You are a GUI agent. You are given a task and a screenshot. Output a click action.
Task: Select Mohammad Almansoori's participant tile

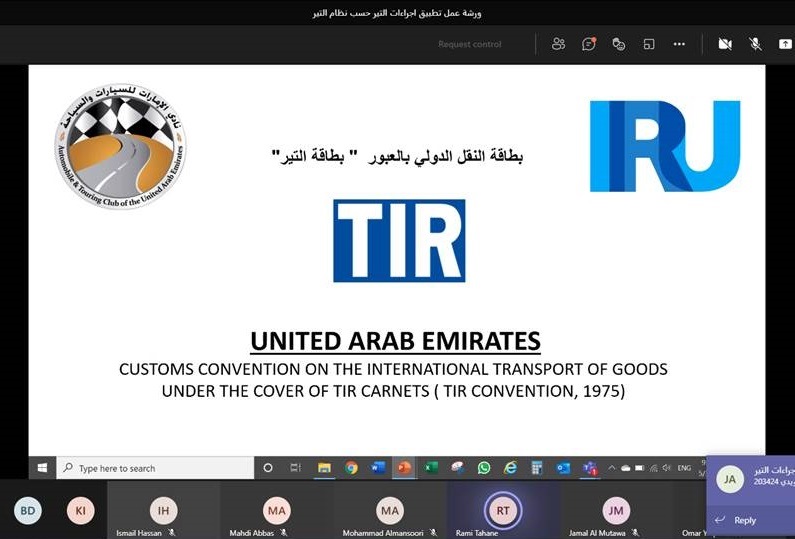click(390, 510)
